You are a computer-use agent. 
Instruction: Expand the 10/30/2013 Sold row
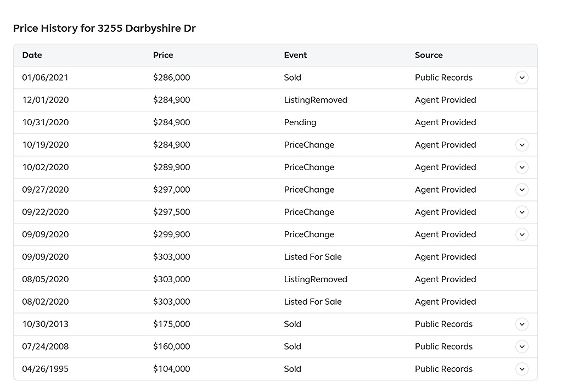[522, 324]
